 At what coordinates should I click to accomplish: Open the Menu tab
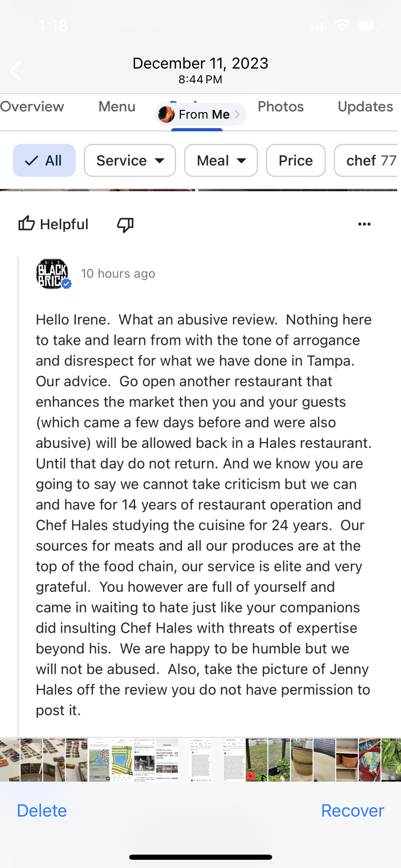click(x=117, y=107)
